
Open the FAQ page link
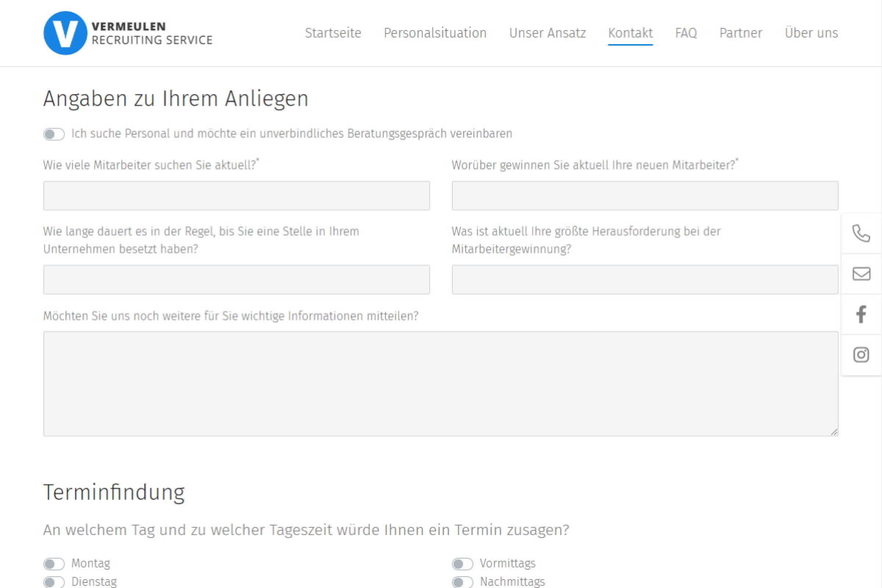pos(686,33)
